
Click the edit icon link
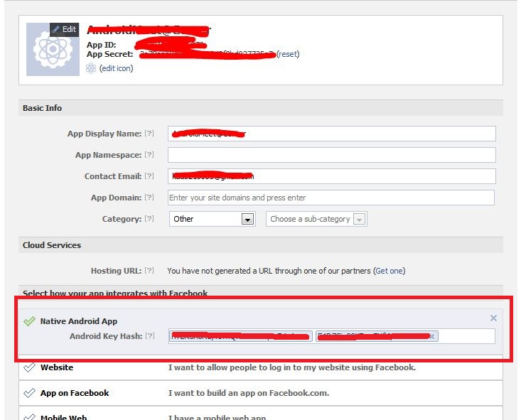point(117,68)
